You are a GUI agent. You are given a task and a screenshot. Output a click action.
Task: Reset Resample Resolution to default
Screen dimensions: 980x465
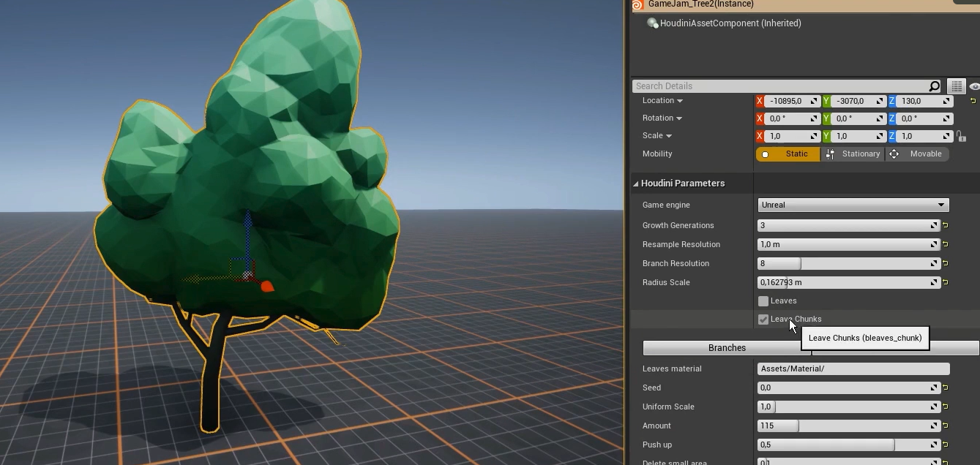coord(946,244)
